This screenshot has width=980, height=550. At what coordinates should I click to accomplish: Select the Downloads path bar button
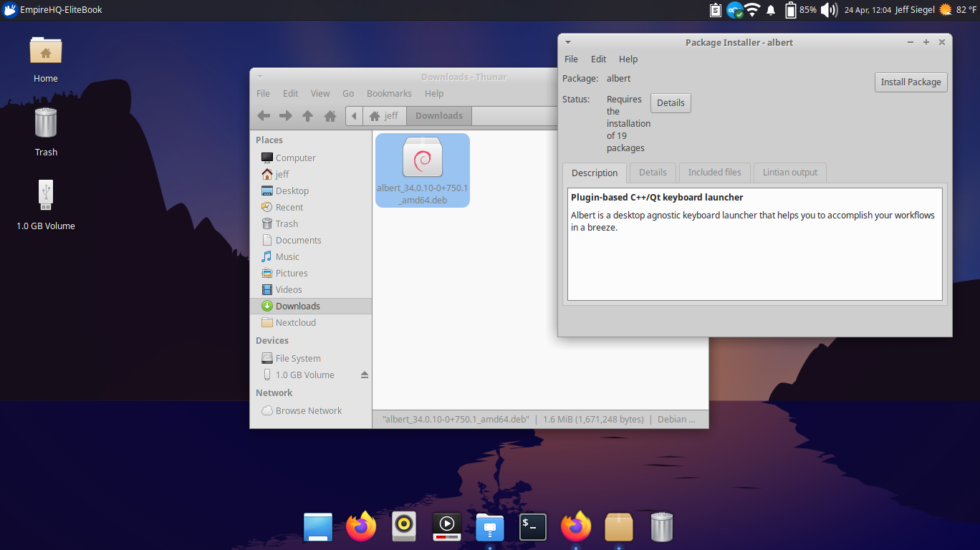coord(439,115)
